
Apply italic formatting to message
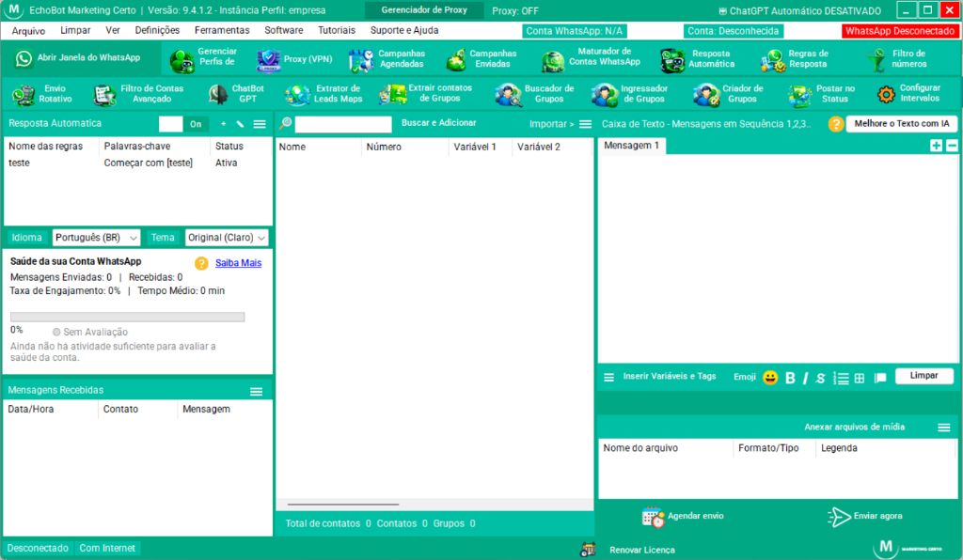805,378
